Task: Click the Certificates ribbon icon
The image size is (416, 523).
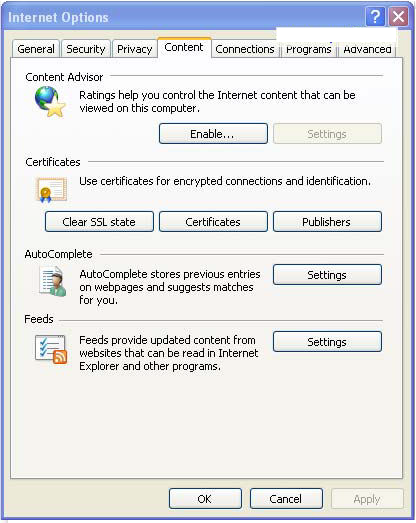Action: pyautogui.click(x=52, y=189)
